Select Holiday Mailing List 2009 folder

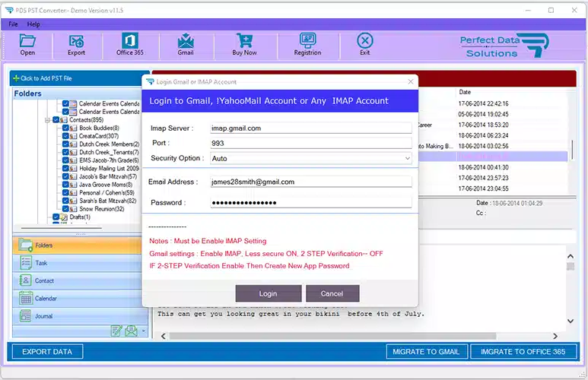click(x=109, y=169)
